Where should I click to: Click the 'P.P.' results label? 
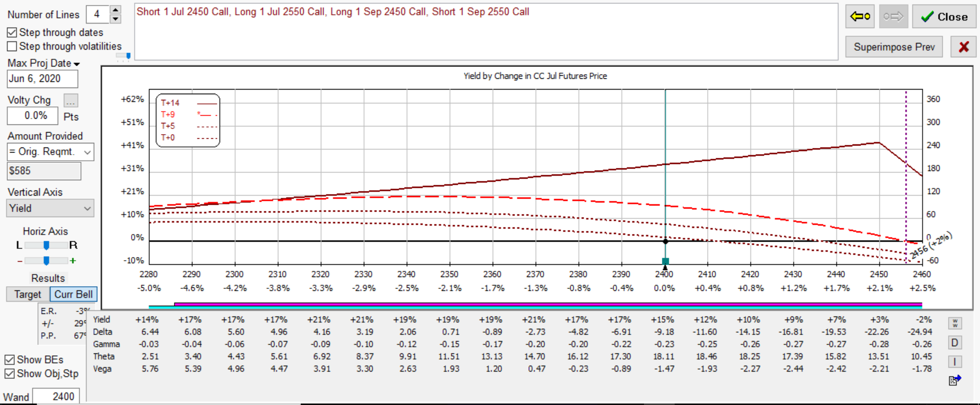(49, 336)
